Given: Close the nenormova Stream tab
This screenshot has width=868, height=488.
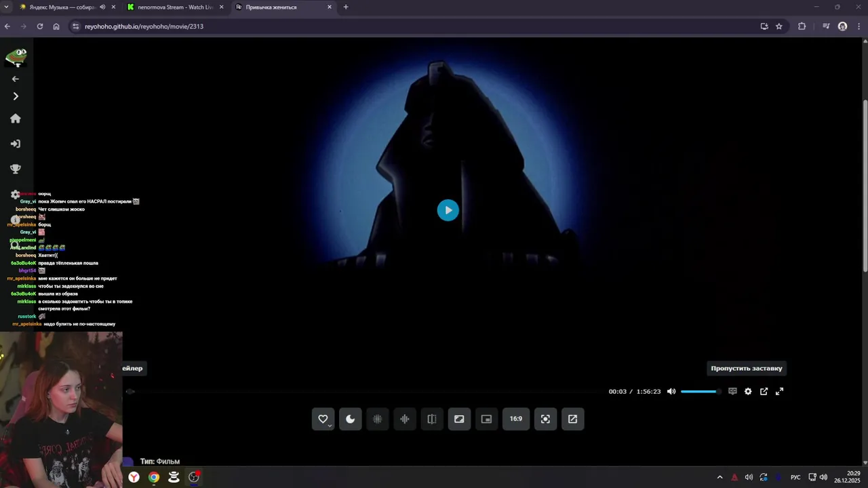Looking at the screenshot, I should [221, 7].
